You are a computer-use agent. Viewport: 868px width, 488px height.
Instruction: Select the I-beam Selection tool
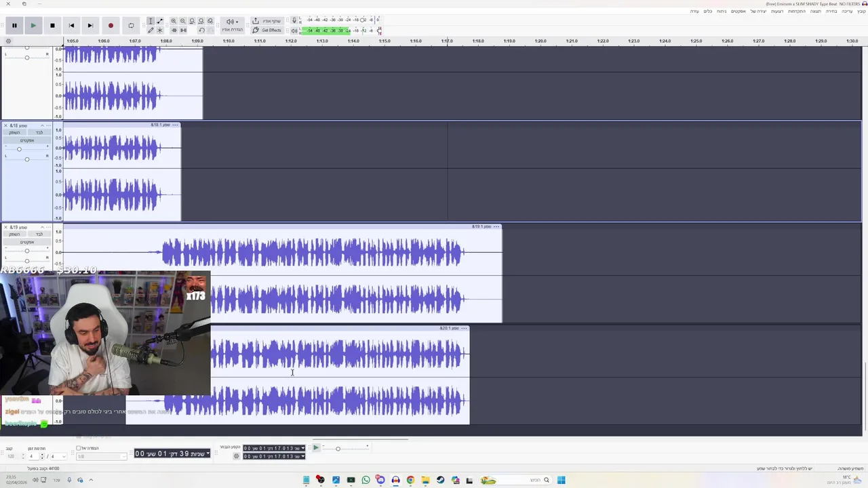coord(151,21)
